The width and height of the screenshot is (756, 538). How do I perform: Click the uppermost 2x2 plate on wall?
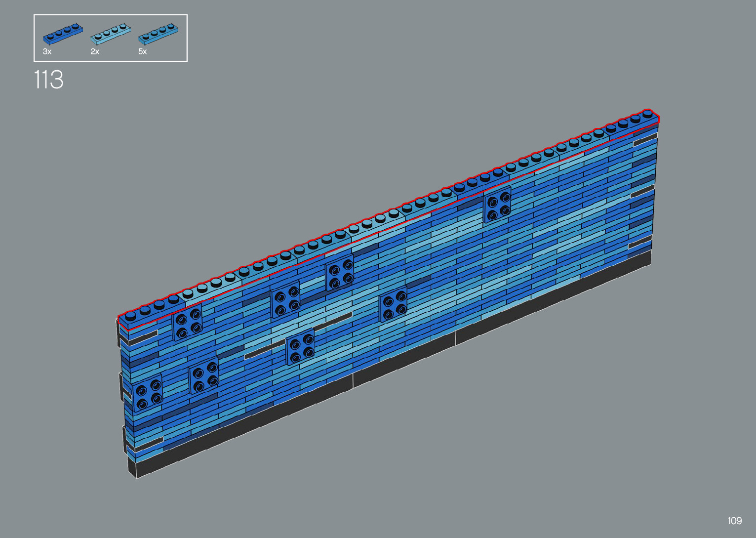[x=497, y=205]
